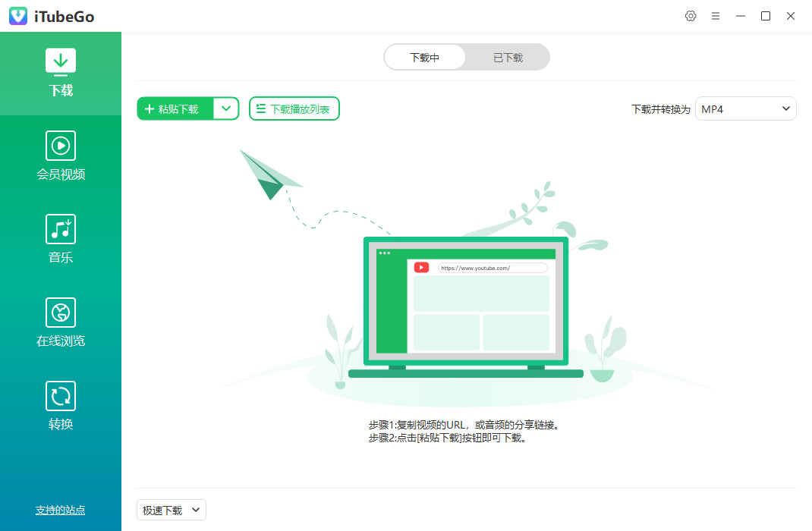Open the hamburger menu icon
Image resolution: width=812 pixels, height=531 pixels.
coord(716,15)
